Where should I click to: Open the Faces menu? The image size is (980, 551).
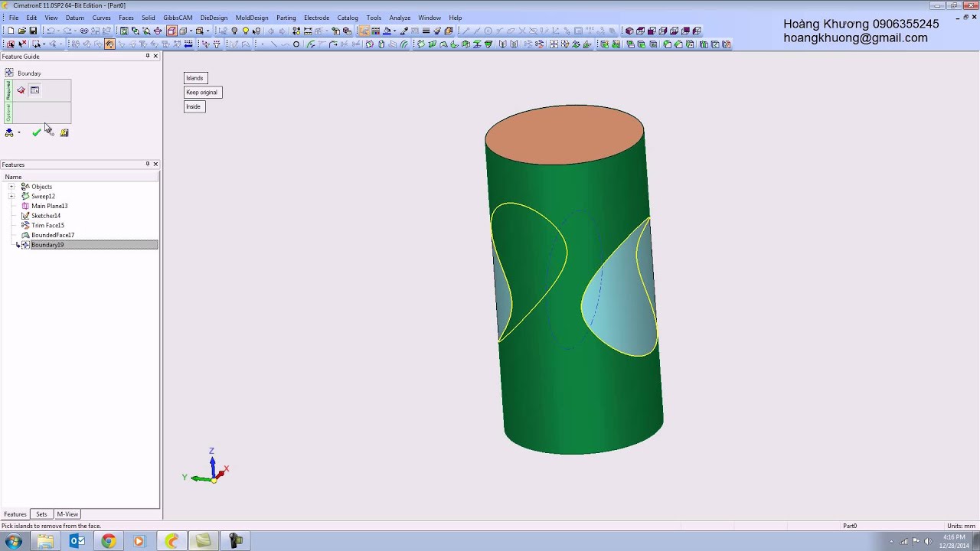pyautogui.click(x=126, y=18)
